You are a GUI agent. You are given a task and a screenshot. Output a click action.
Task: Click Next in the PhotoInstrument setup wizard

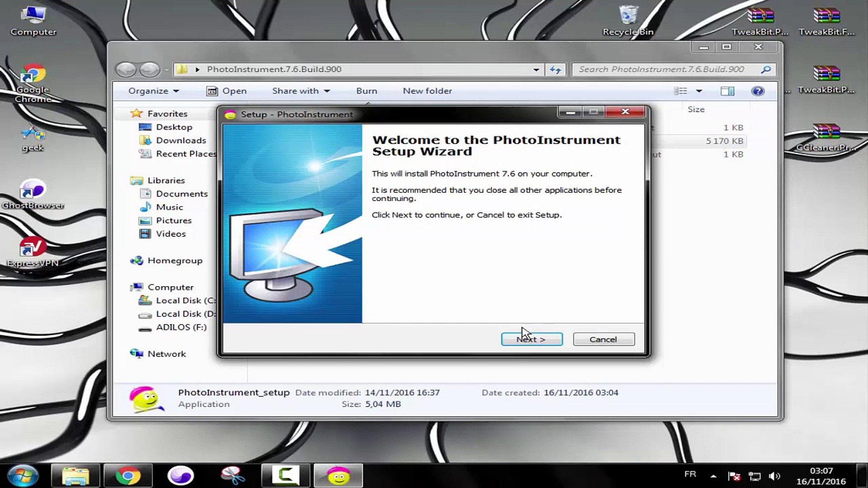(x=532, y=339)
